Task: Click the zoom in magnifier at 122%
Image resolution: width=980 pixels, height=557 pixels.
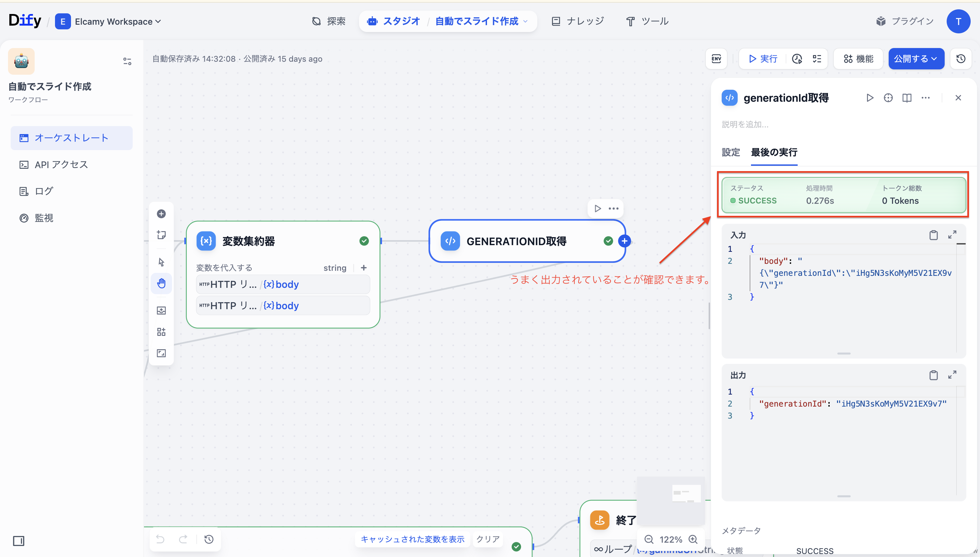Action: coord(693,539)
